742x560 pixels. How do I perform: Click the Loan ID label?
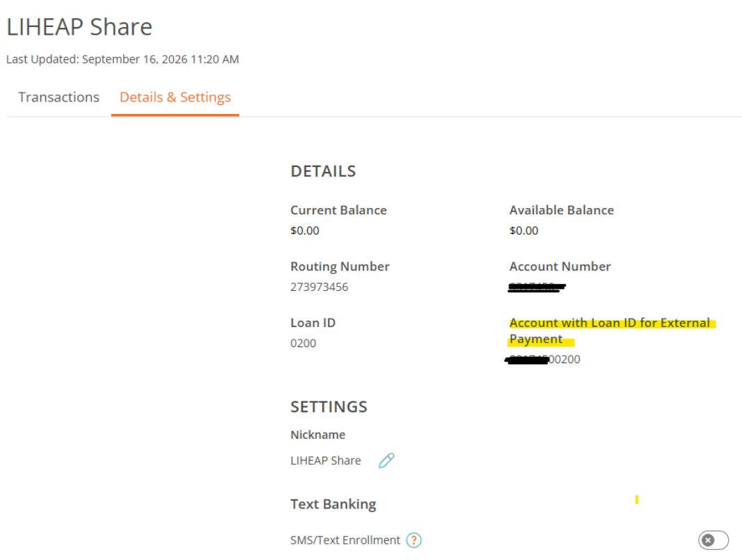tap(313, 323)
